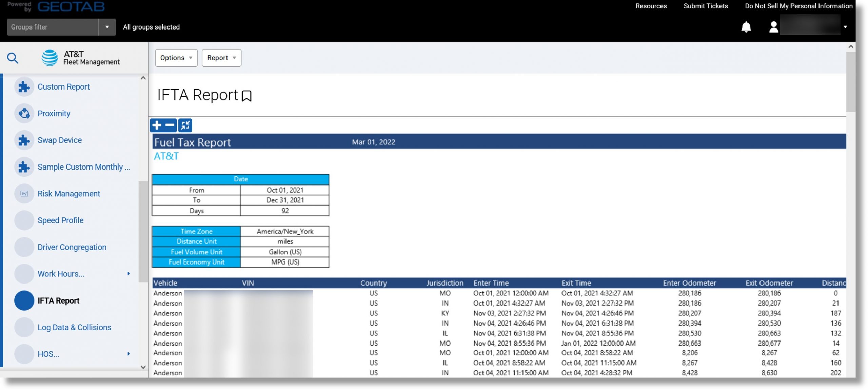This screenshot has height=390, width=868.
Task: Click the 'MPG (US)' fuel economy value
Action: 285,262
